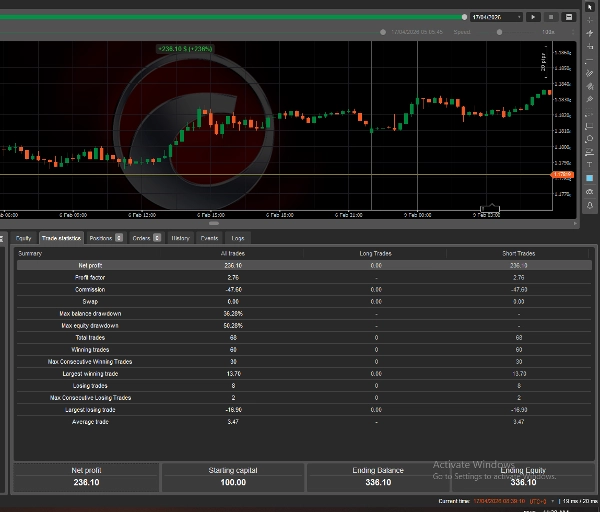Viewport: 600px width, 512px height.
Task: Click the All trades column header
Action: (x=233, y=253)
